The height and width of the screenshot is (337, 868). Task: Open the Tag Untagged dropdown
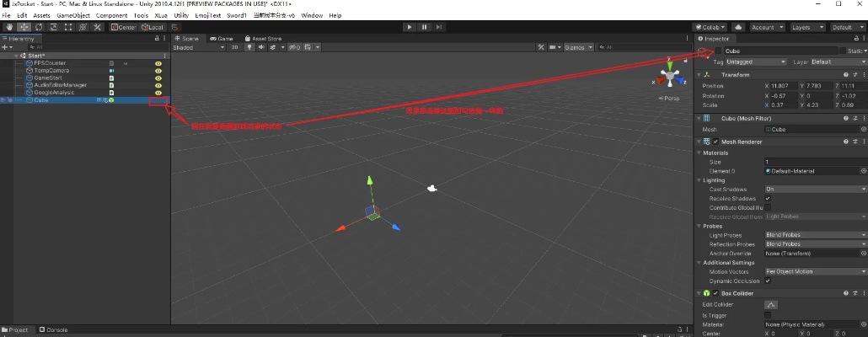[x=755, y=62]
